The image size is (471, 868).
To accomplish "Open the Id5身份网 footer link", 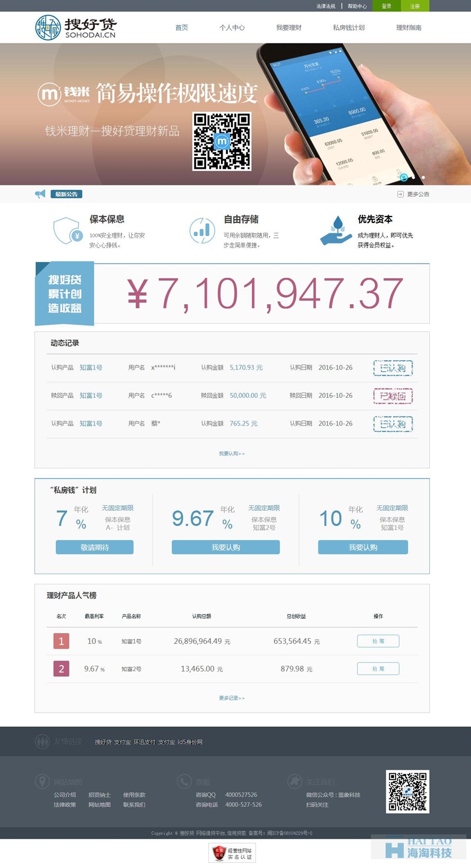I will point(190,742).
